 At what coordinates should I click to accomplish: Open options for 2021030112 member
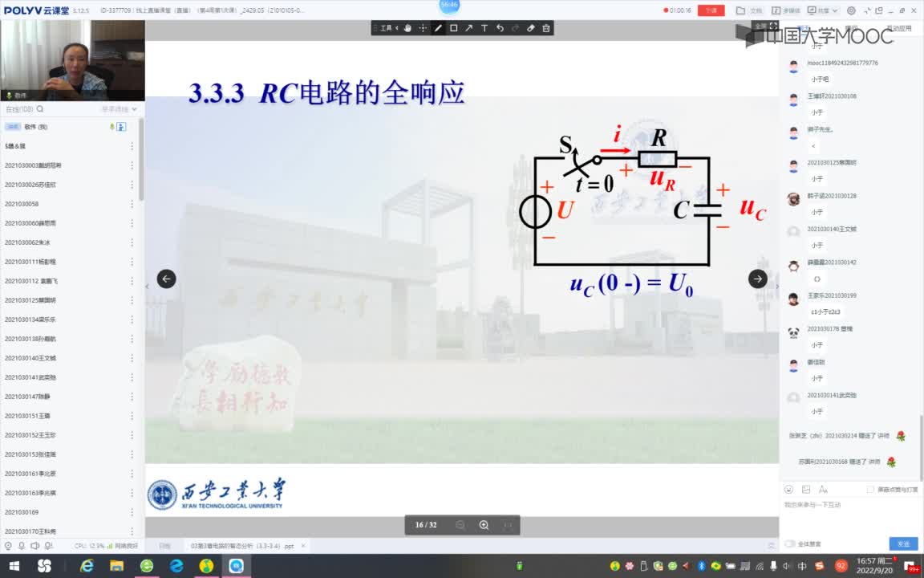point(132,281)
